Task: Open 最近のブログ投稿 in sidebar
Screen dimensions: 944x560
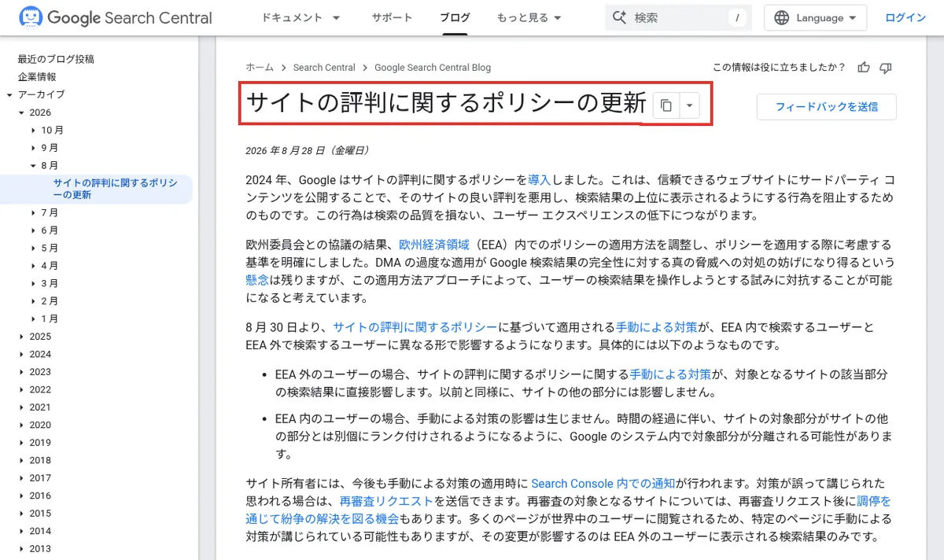Action: click(56, 59)
